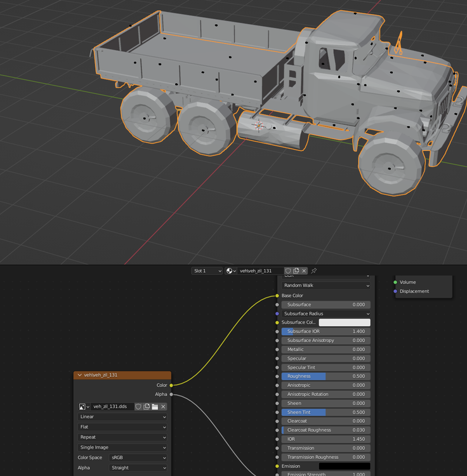
Task: Open the material browse sphere icon
Action: click(x=231, y=271)
